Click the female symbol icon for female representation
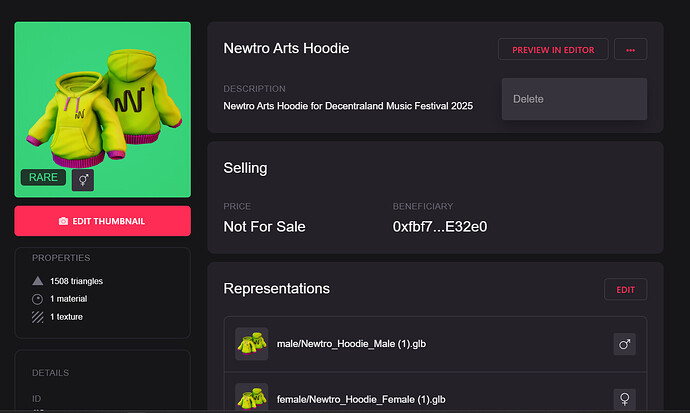 [x=625, y=399]
